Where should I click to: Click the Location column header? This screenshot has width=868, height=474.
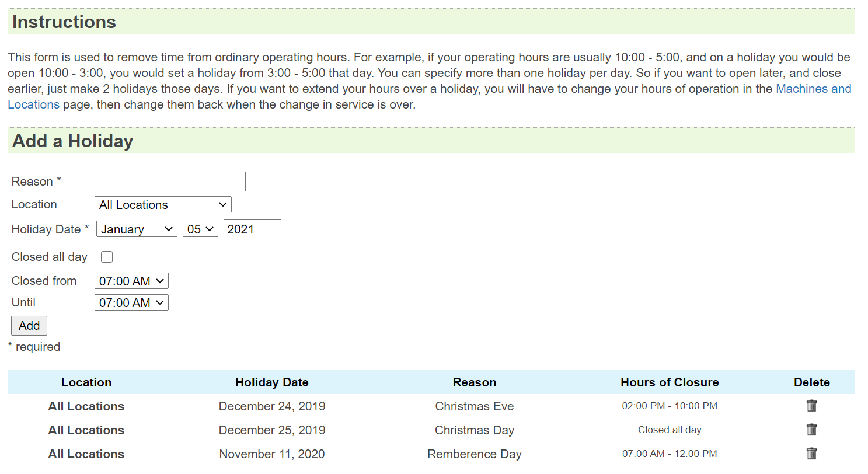click(x=86, y=382)
